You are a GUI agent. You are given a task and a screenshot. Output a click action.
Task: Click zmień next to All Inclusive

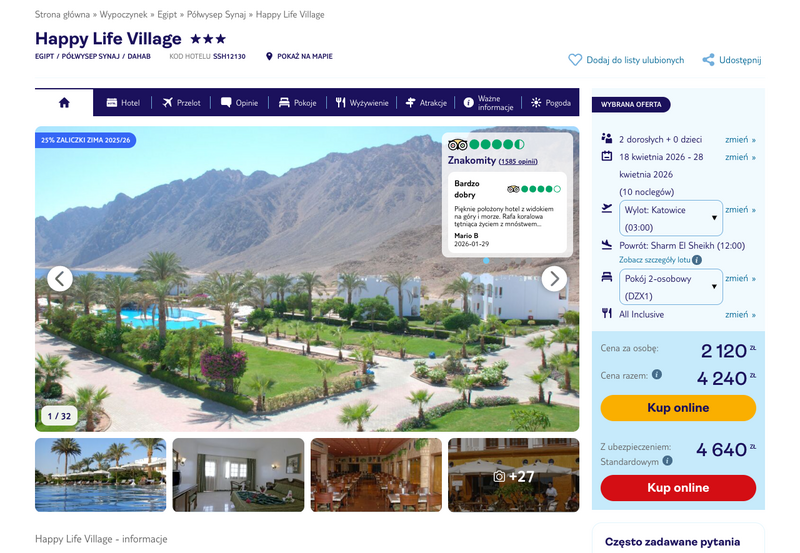pyautogui.click(x=740, y=315)
